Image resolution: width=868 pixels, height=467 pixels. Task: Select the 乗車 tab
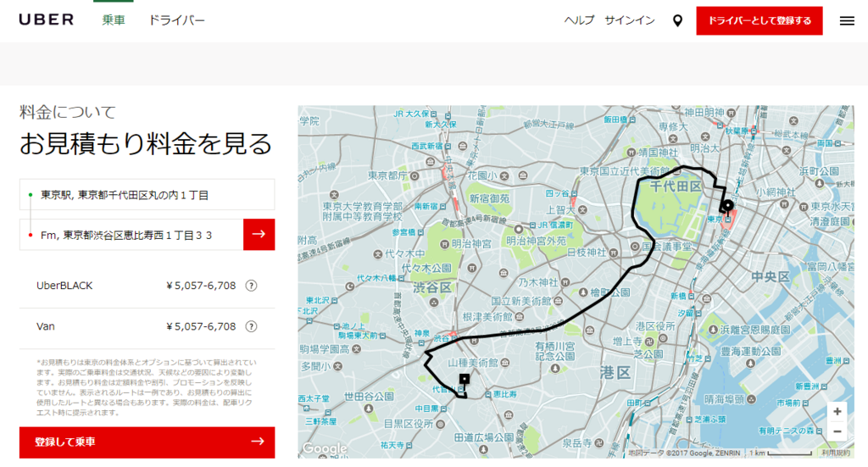[x=114, y=20]
